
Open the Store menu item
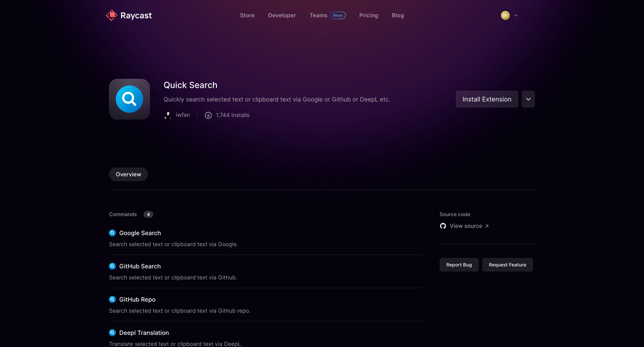pos(247,15)
